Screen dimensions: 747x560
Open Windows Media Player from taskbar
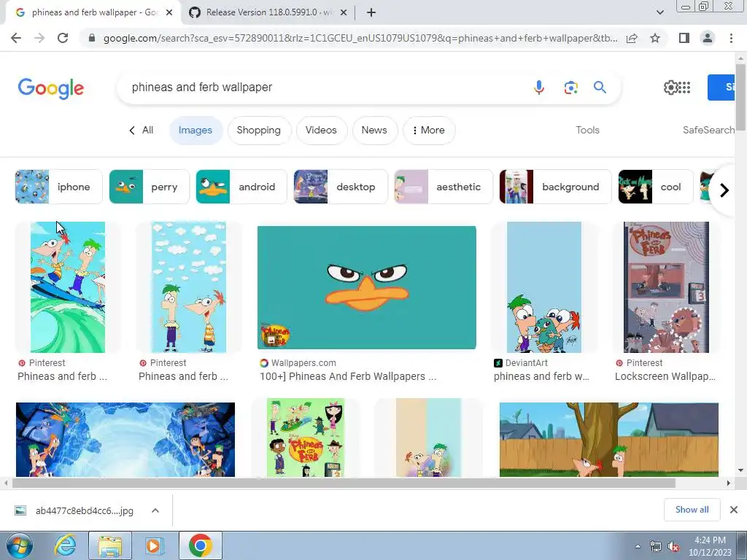click(154, 545)
